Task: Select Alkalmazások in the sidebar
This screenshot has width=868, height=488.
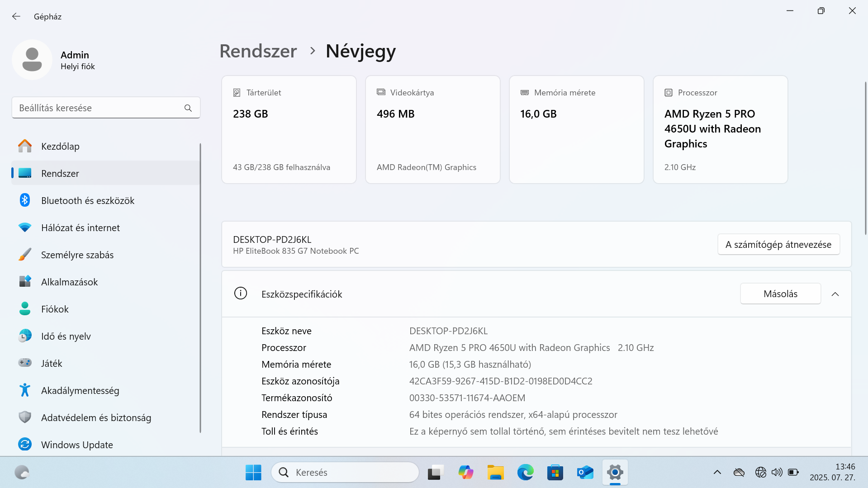Action: point(106,282)
